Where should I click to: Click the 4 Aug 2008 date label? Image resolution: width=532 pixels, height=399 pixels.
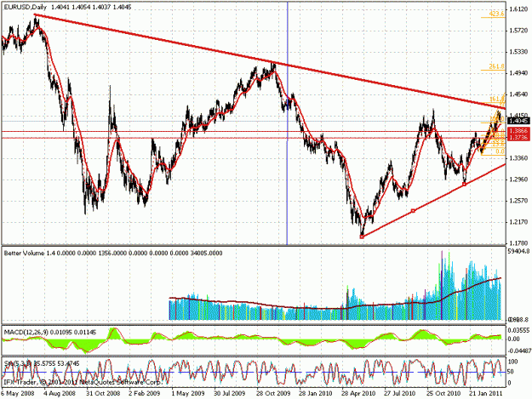point(60,393)
